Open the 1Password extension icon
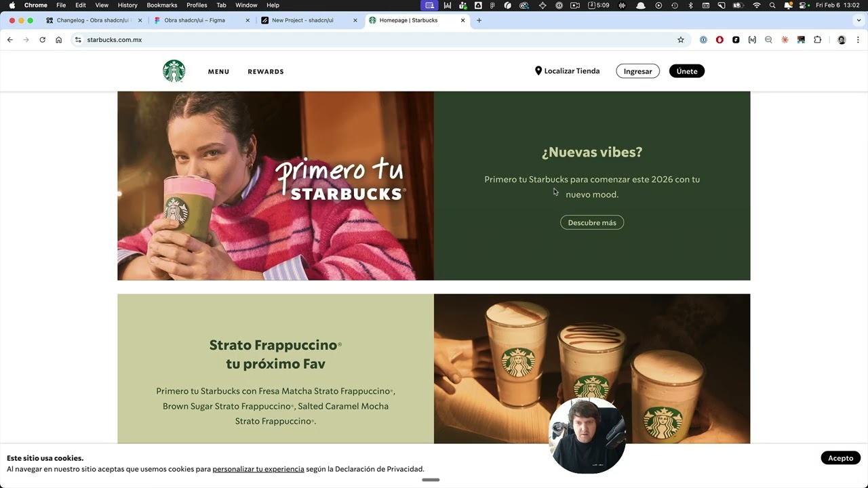The width and height of the screenshot is (868, 488). coord(703,40)
